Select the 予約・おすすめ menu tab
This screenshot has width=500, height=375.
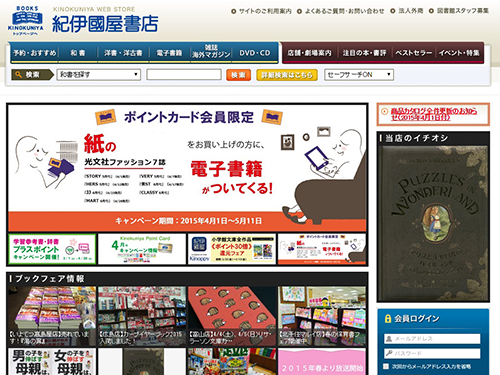[x=35, y=53]
